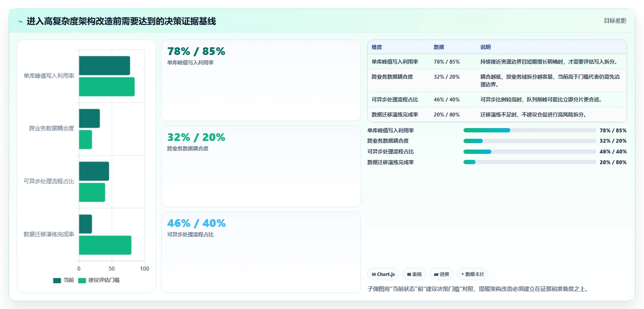Click the progress value 78% / 85%

coord(613,130)
